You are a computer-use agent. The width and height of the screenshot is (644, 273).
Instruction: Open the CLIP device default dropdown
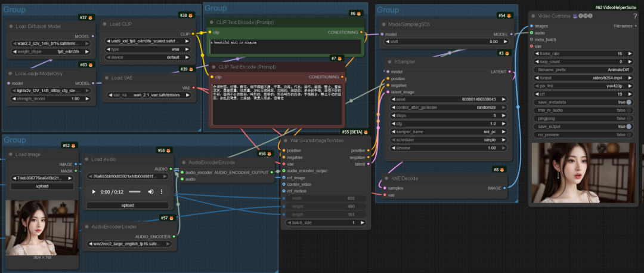click(x=148, y=57)
